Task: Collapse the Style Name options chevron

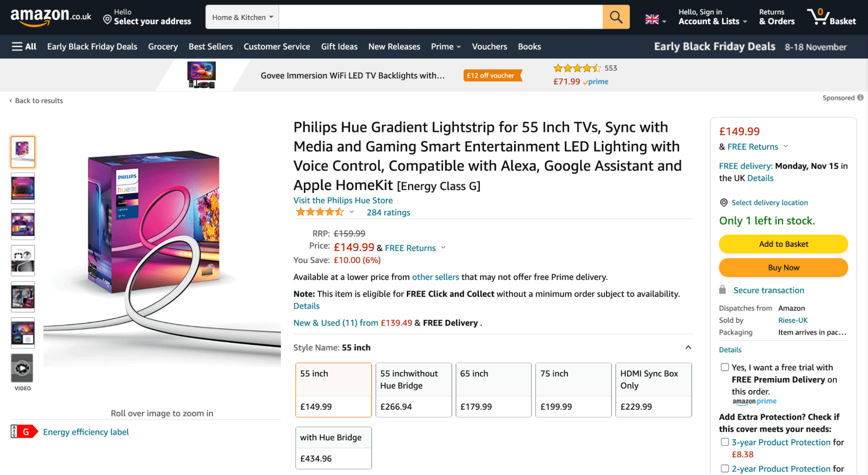Action: pyautogui.click(x=688, y=347)
